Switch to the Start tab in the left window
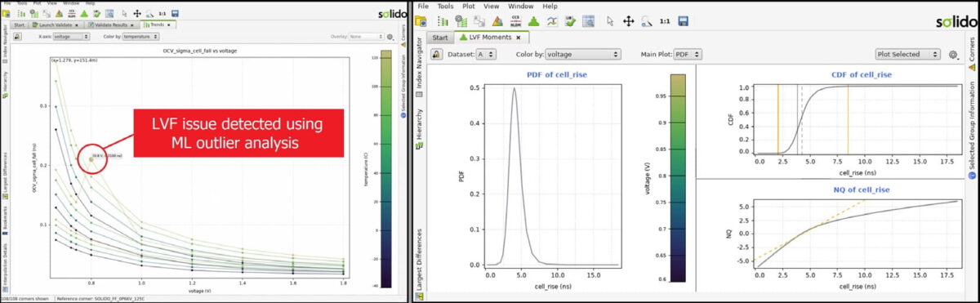Viewport: 980px width, 303px height. point(20,25)
